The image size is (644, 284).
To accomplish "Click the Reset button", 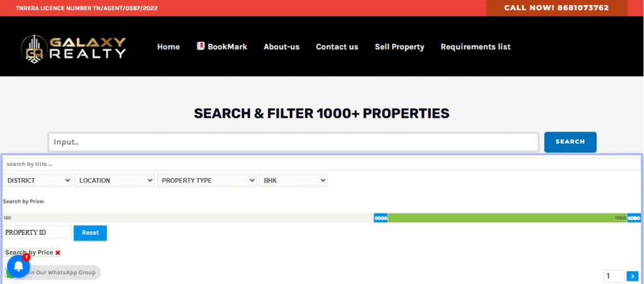I will pos(91,232).
